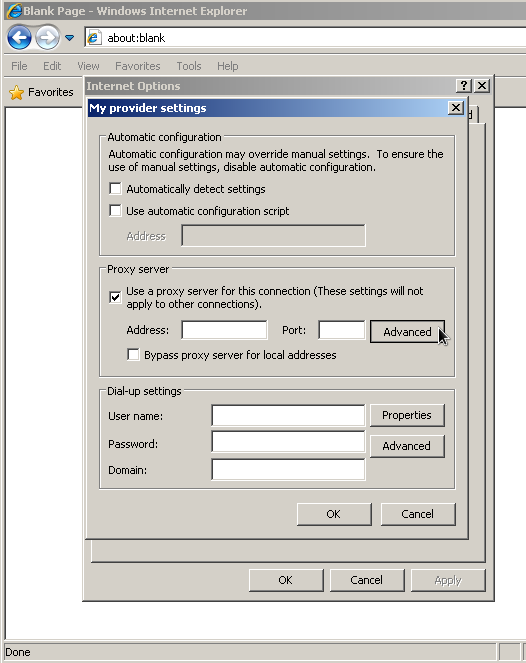Enable Use automatic configuration script checkbox
Image resolution: width=526 pixels, height=663 pixels.
point(115,211)
